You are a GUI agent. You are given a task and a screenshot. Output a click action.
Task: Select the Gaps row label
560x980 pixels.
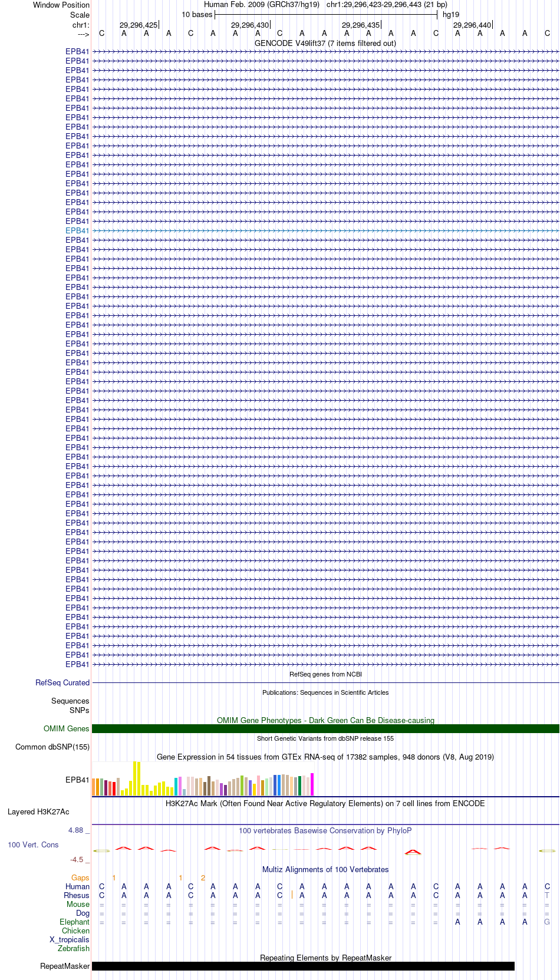(x=80, y=877)
